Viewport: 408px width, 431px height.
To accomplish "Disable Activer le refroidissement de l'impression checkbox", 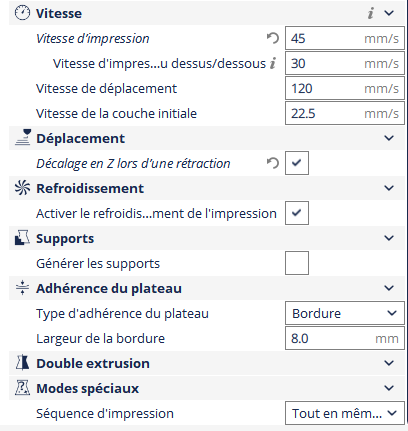I will (x=297, y=213).
